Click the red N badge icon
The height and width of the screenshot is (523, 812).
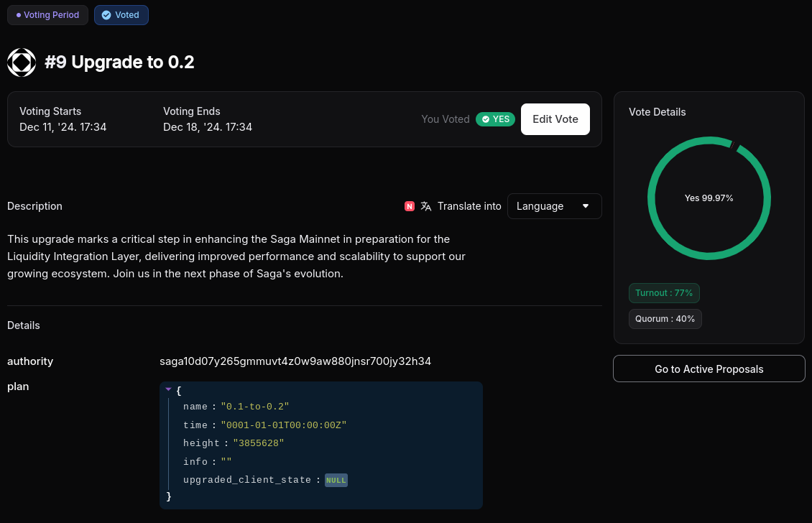409,206
